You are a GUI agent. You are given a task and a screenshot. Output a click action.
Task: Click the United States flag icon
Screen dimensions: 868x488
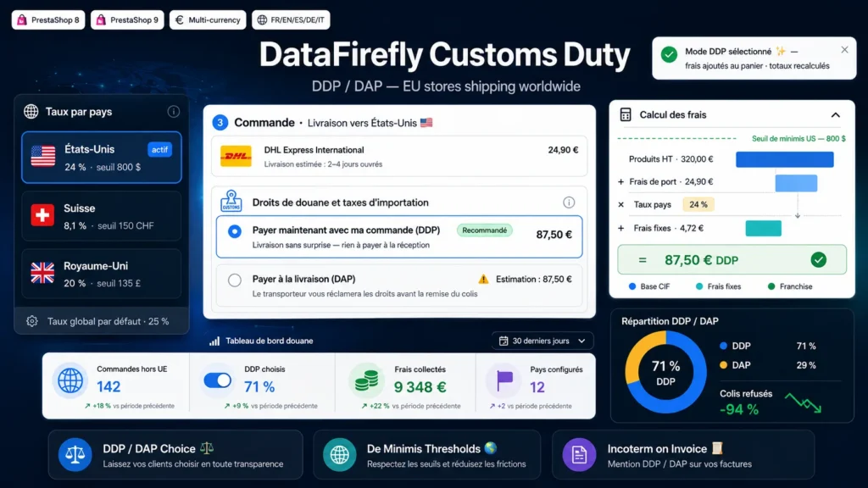(43, 156)
